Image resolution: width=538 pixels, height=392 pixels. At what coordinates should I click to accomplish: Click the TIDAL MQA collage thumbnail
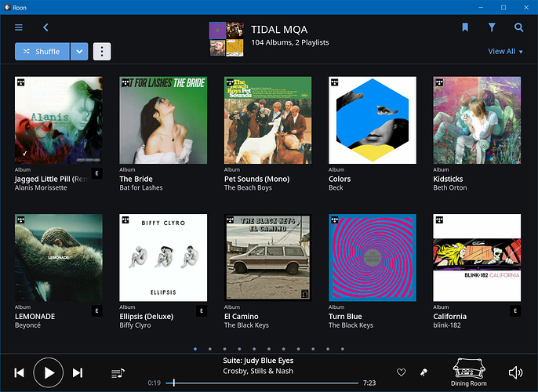(227, 39)
